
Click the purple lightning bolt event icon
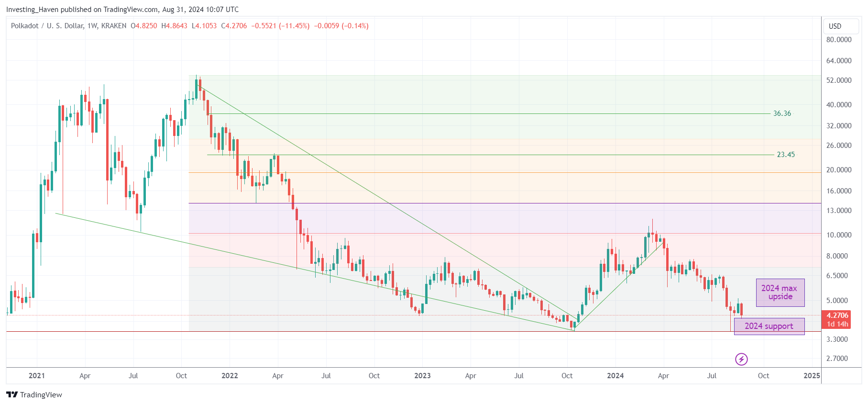click(741, 359)
